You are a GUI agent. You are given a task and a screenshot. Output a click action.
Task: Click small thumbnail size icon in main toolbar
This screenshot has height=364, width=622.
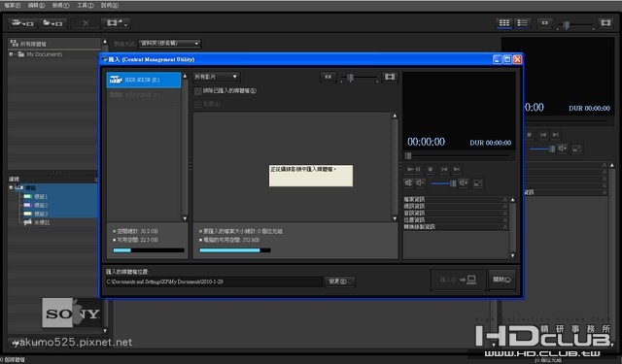click(545, 23)
